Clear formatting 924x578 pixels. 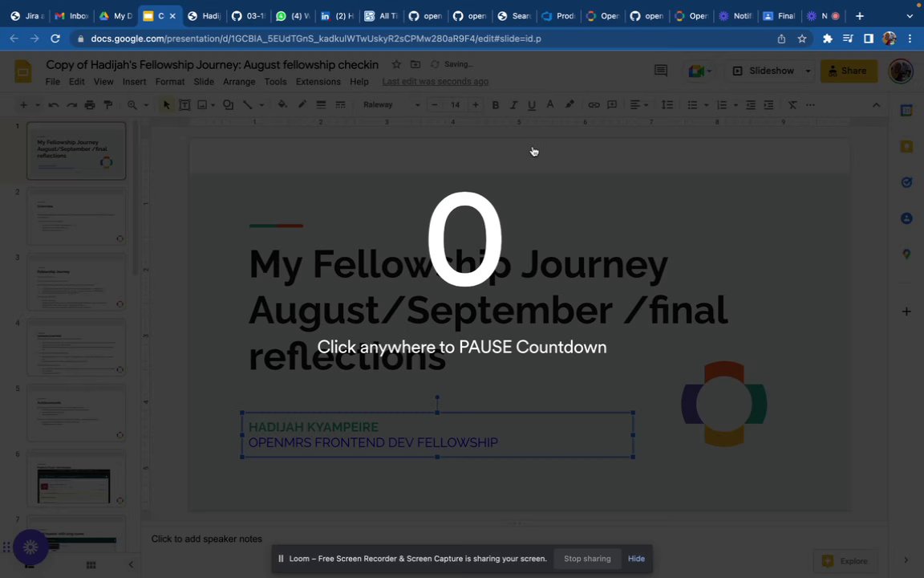pyautogui.click(x=792, y=105)
